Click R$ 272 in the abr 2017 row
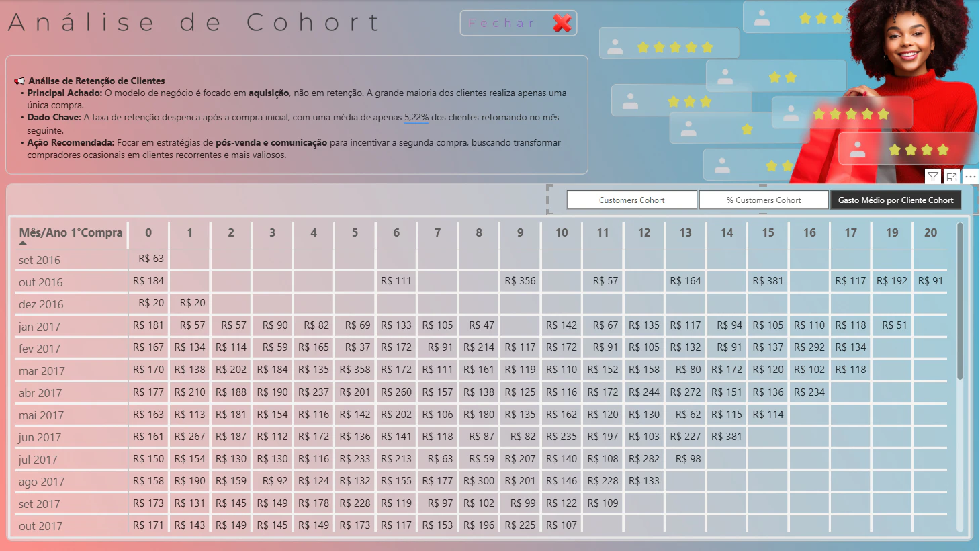 (685, 392)
